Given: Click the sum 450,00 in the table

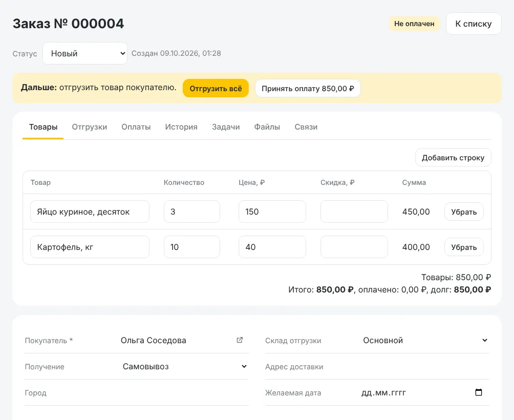Looking at the screenshot, I should tap(416, 212).
